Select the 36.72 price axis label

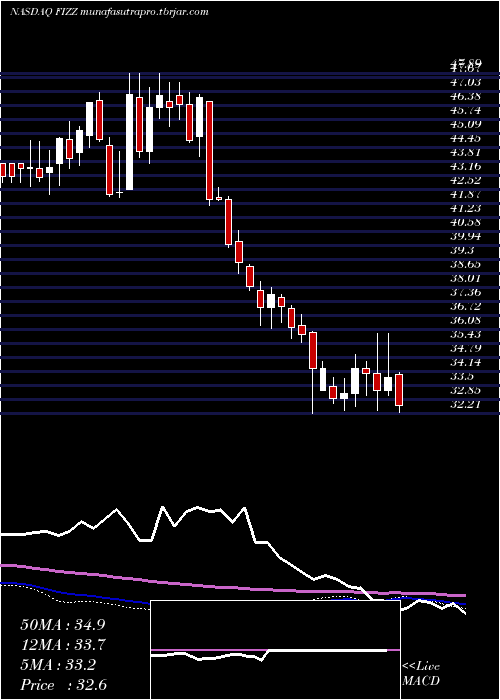pyautogui.click(x=465, y=306)
